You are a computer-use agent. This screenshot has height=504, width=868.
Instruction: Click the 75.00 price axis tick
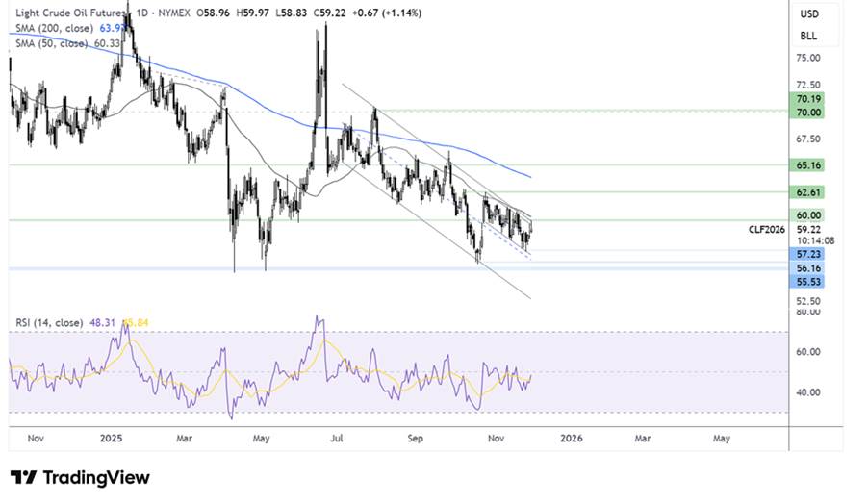808,58
